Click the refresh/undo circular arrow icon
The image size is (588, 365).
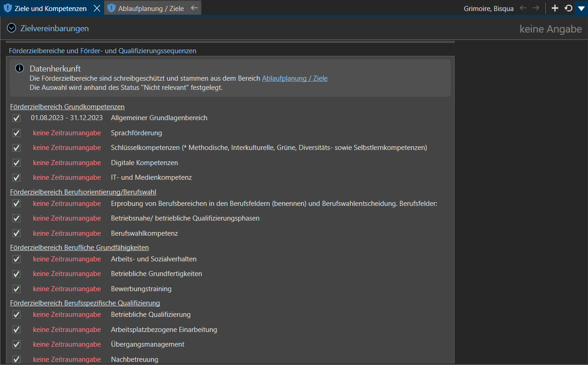tap(568, 8)
